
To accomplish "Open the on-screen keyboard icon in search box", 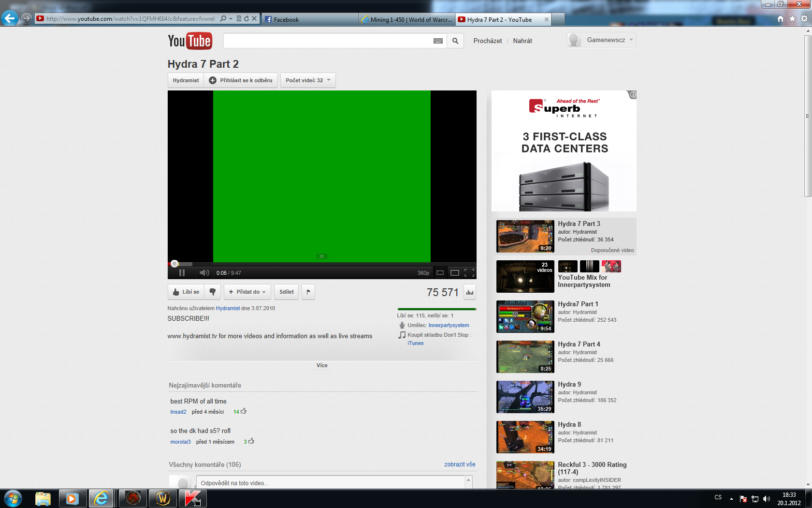I will pyautogui.click(x=438, y=41).
